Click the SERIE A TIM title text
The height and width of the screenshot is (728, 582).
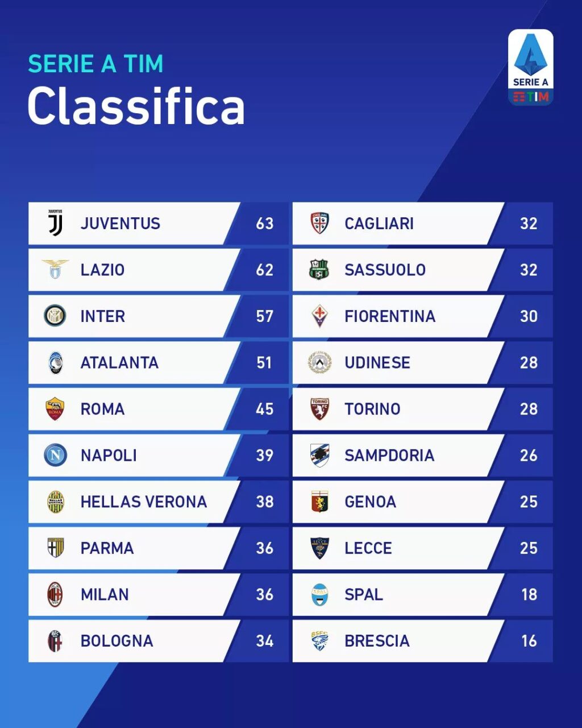point(95,64)
